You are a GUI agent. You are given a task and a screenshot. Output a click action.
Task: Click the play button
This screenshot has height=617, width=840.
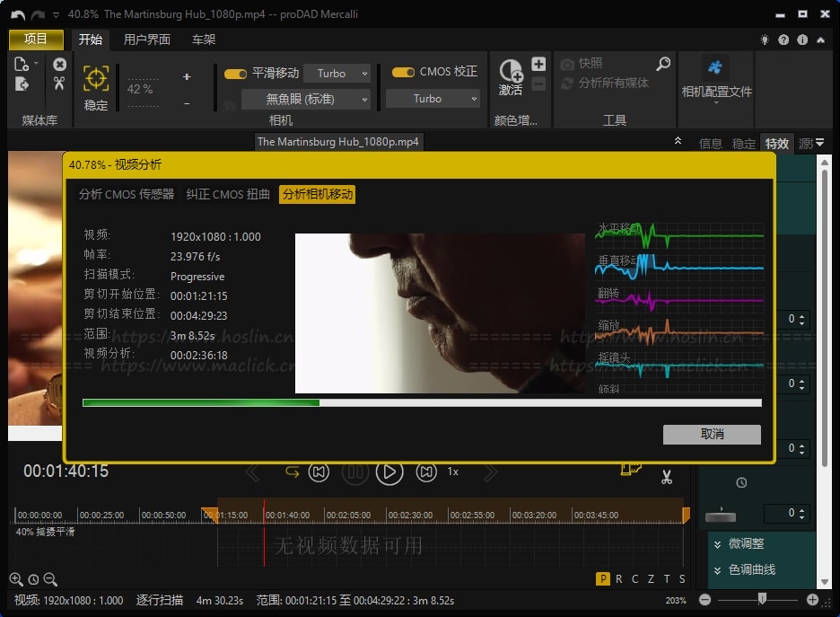[389, 472]
